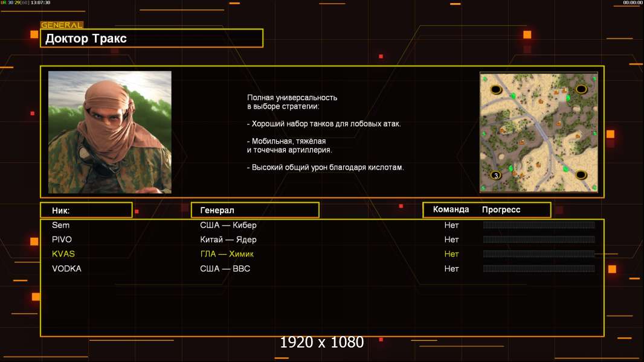The height and width of the screenshot is (362, 644).
Task: Click the loading progress bar for PIVO
Action: pos(539,240)
